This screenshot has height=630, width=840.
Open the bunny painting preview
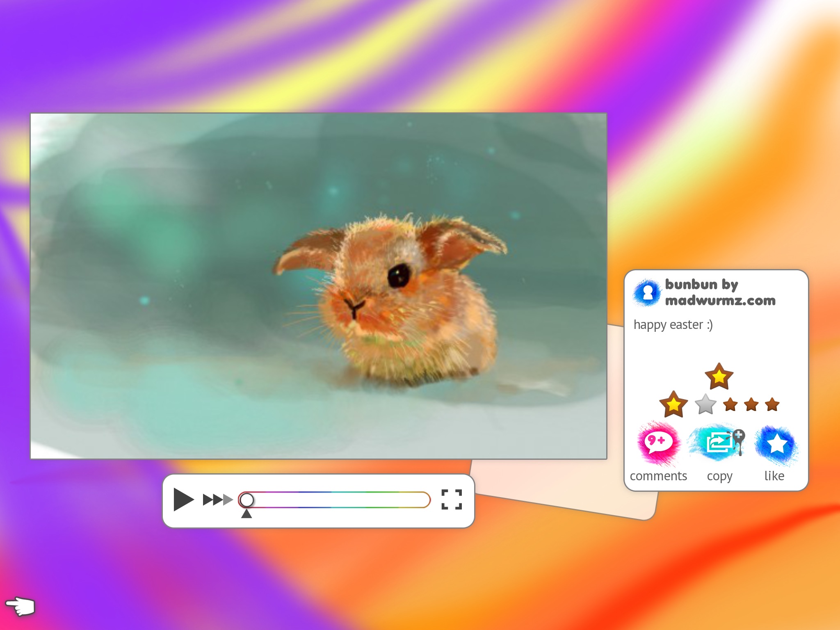[x=318, y=286]
